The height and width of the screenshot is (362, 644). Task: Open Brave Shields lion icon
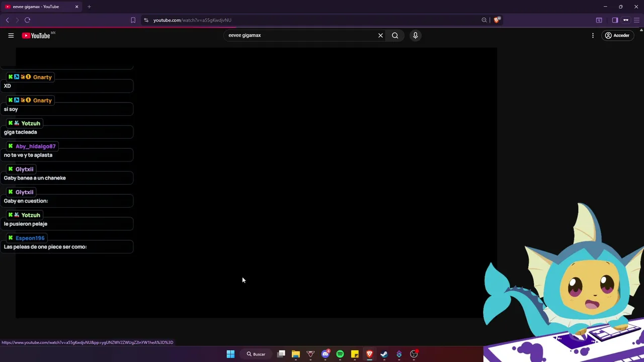pyautogui.click(x=497, y=20)
